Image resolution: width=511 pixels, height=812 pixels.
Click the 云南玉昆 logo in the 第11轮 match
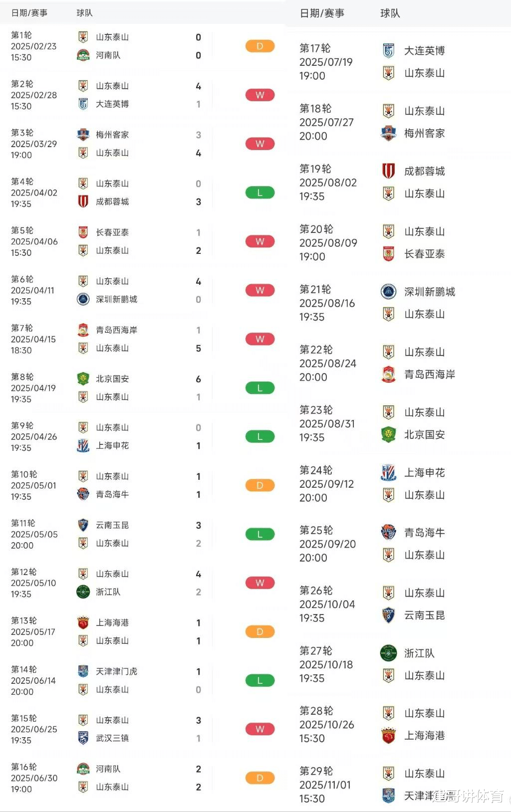(x=83, y=525)
